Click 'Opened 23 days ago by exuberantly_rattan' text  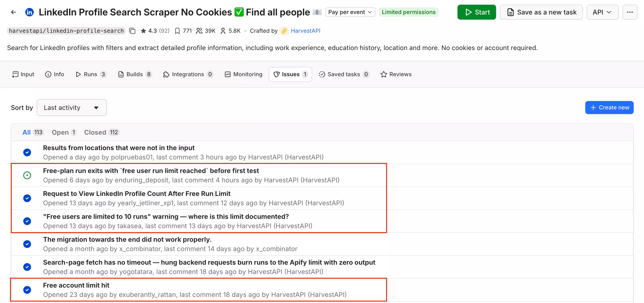click(110, 295)
